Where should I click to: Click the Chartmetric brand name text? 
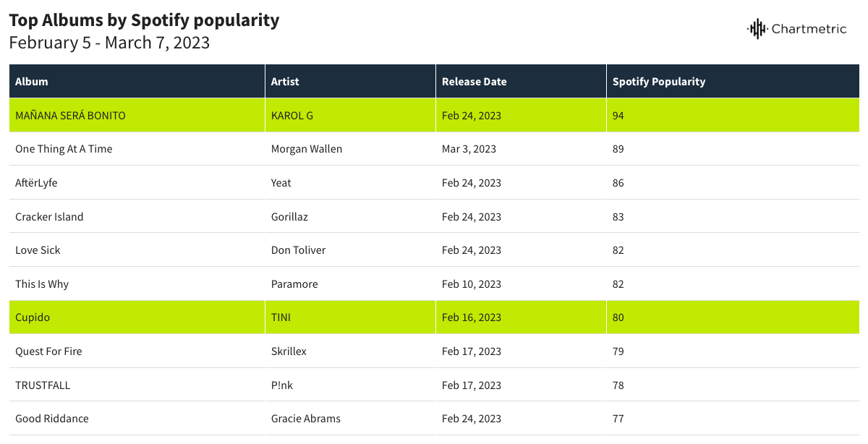pos(809,29)
